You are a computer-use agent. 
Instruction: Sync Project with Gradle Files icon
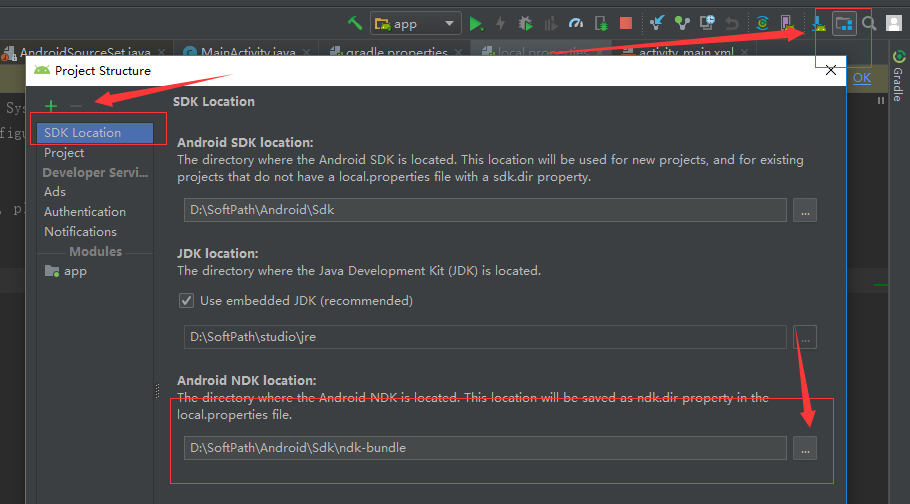(x=763, y=23)
